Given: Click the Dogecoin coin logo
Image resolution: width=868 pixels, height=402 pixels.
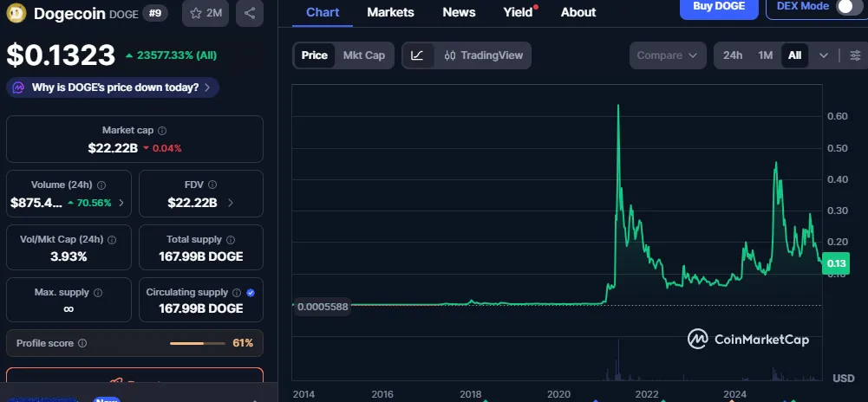Looking at the screenshot, I should 15,13.
